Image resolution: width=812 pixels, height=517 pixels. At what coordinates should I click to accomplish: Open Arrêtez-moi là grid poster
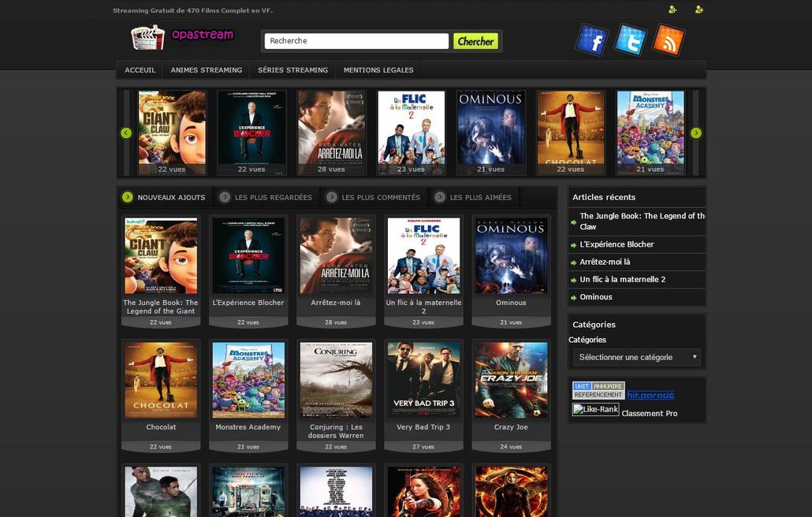click(x=336, y=255)
